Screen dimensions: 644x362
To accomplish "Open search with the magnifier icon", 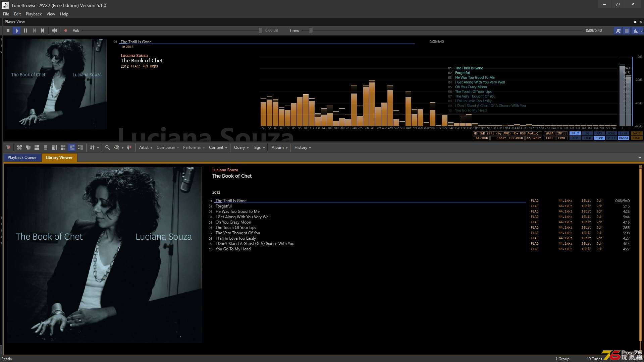I will (108, 147).
